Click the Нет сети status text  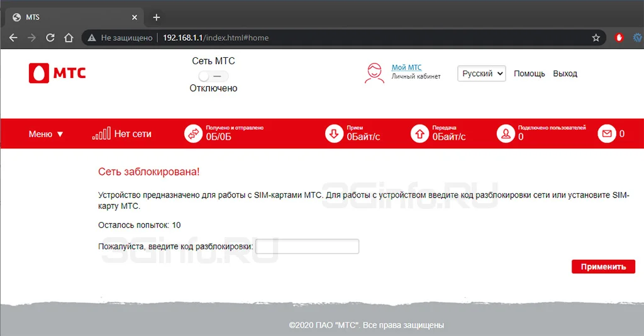pyautogui.click(x=133, y=134)
